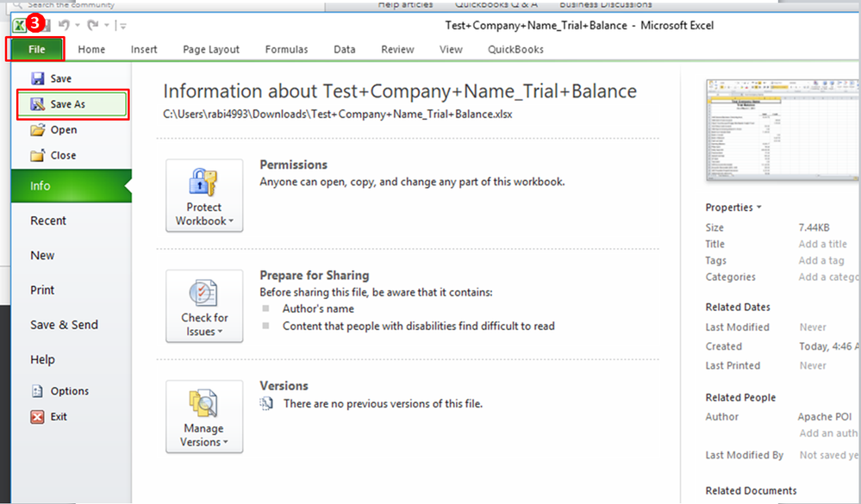Open the Redo history dropdown arrow
This screenshot has height=504, width=861.
pos(107,25)
